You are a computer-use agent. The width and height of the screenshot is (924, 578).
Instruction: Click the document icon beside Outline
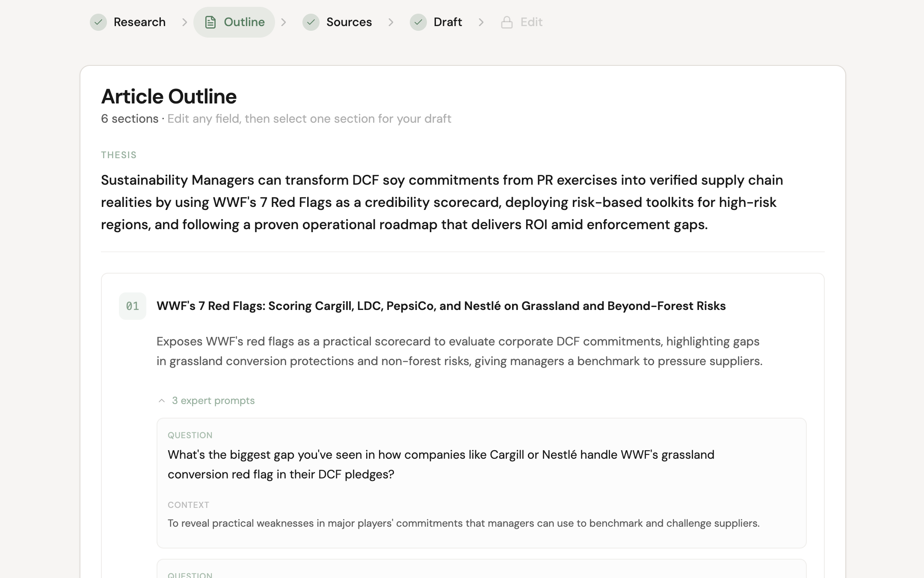pyautogui.click(x=210, y=22)
